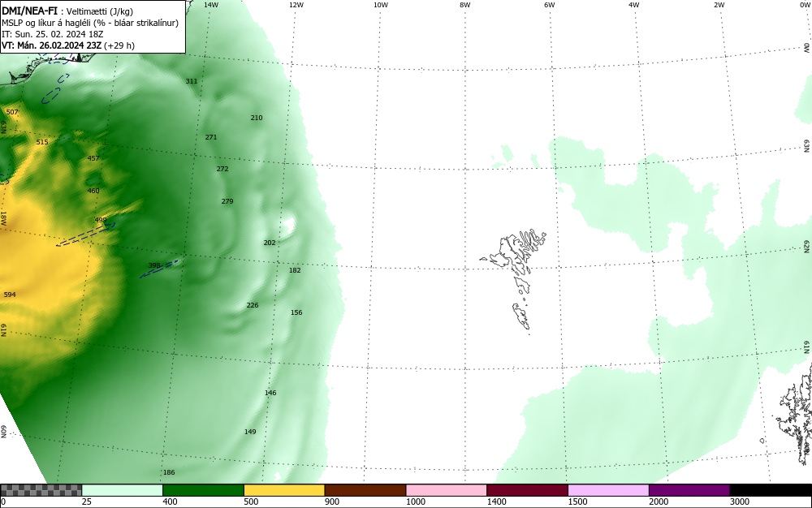Select the legend tick value 1400
812x508 pixels.
[x=496, y=502]
